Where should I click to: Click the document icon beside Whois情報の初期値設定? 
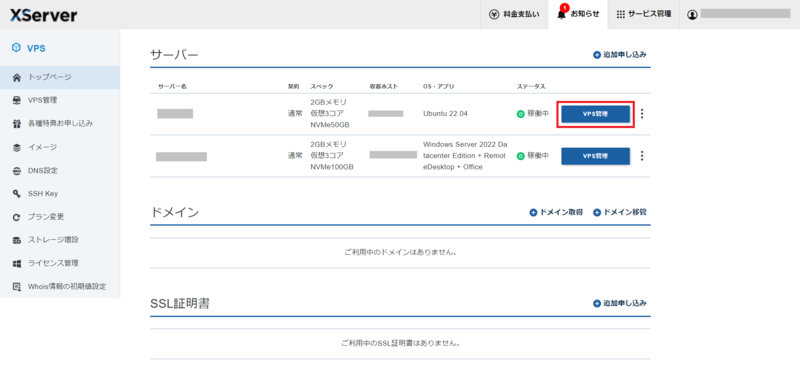17,287
